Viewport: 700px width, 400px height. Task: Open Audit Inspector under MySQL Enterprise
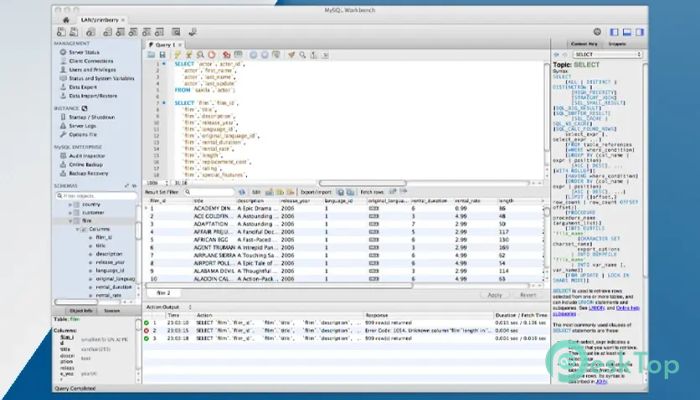pyautogui.click(x=87, y=156)
